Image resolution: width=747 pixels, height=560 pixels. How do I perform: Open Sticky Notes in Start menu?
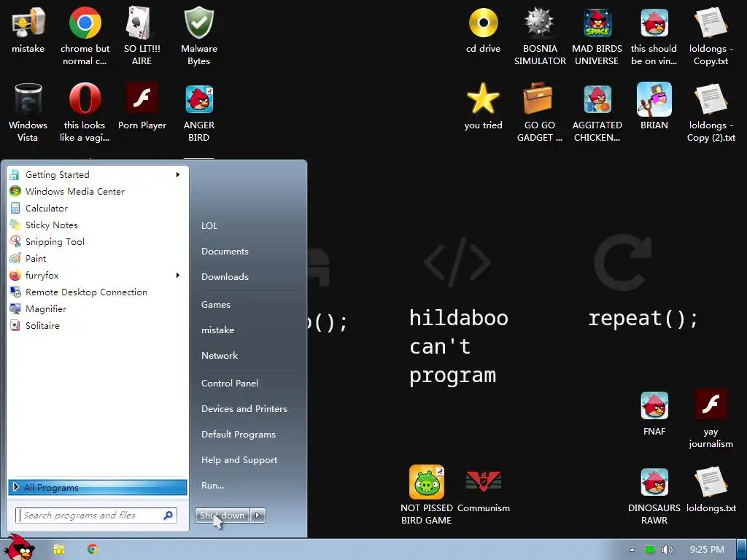(98, 225)
